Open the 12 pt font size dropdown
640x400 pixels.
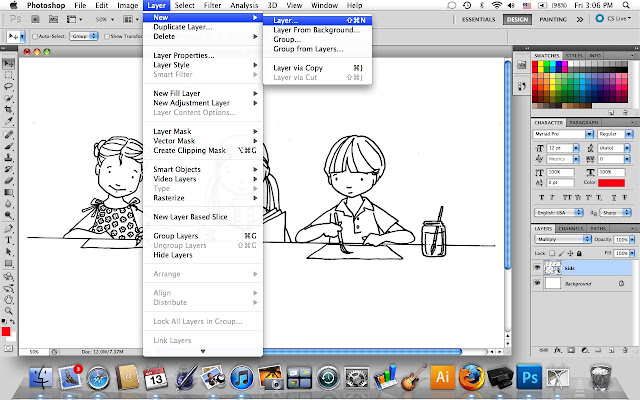(x=576, y=148)
